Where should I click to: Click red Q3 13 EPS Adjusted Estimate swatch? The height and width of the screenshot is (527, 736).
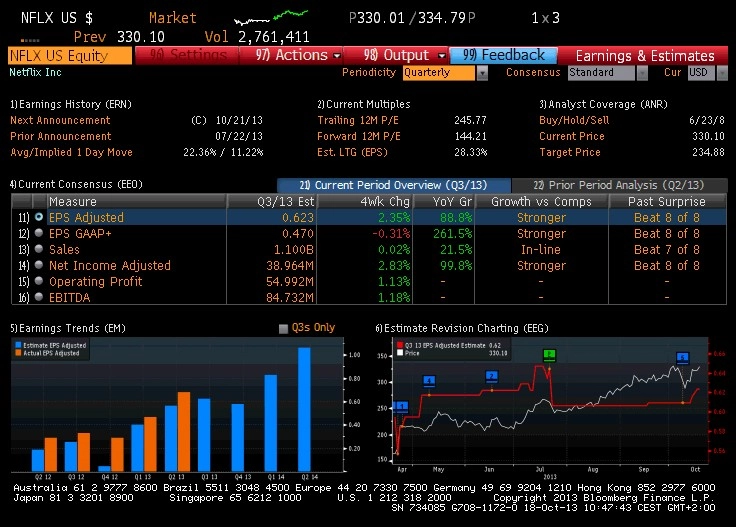tap(400, 345)
